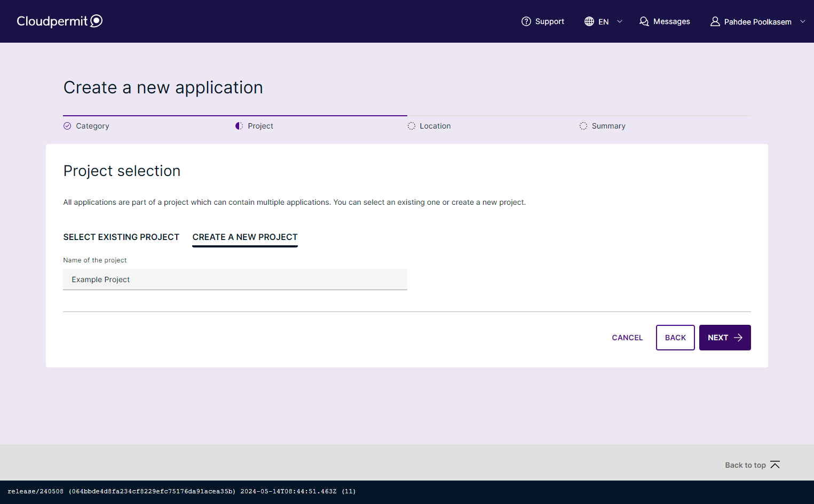The height and width of the screenshot is (504, 814).
Task: Open the Messages link text
Action: 671,21
